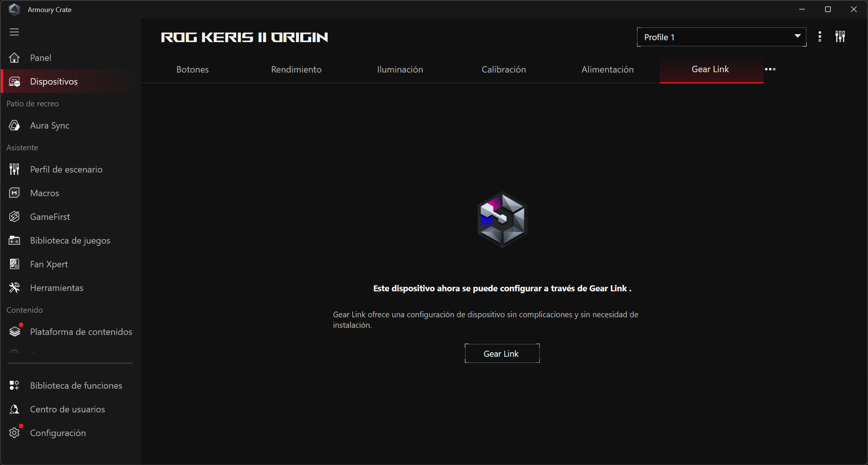Click the Fan Xpert icon
The width and height of the screenshot is (868, 465).
click(x=14, y=264)
